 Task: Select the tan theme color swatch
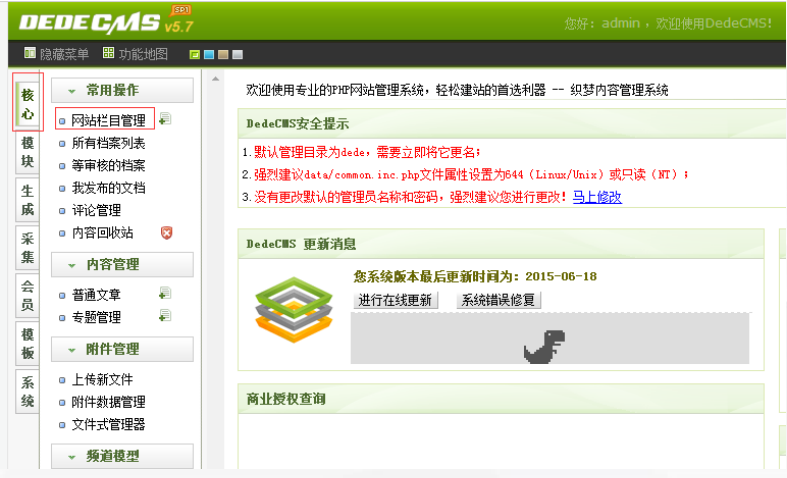(223, 54)
